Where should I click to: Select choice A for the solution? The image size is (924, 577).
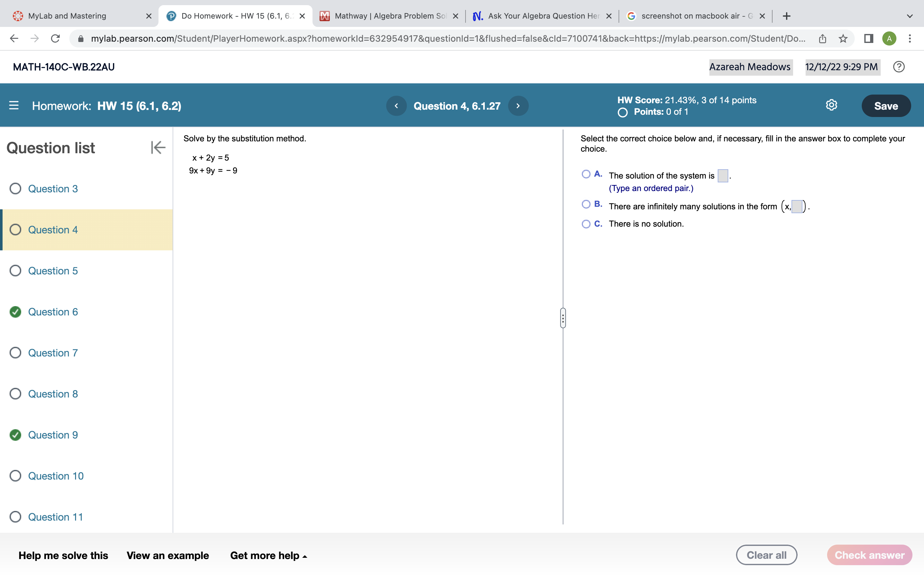click(x=586, y=174)
